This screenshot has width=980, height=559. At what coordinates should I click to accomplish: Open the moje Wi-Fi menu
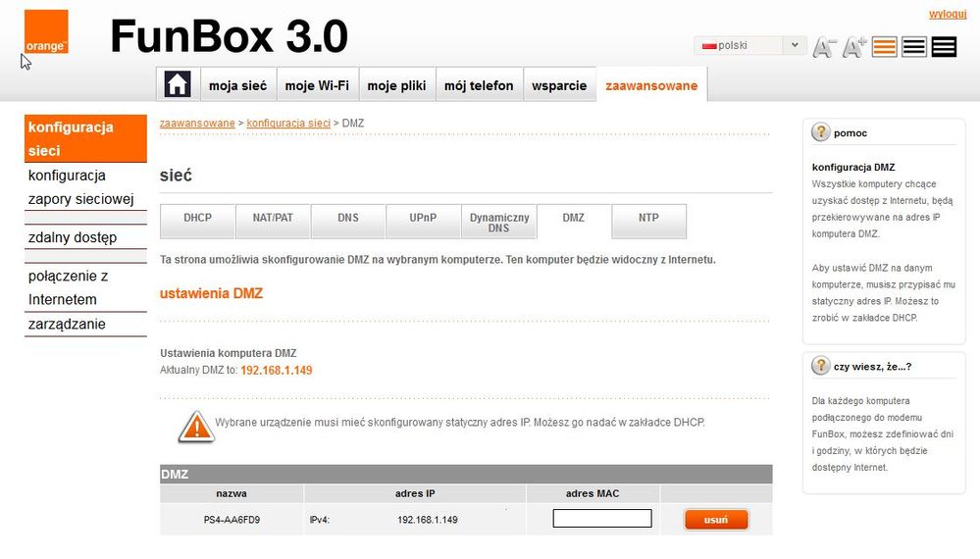click(x=317, y=85)
